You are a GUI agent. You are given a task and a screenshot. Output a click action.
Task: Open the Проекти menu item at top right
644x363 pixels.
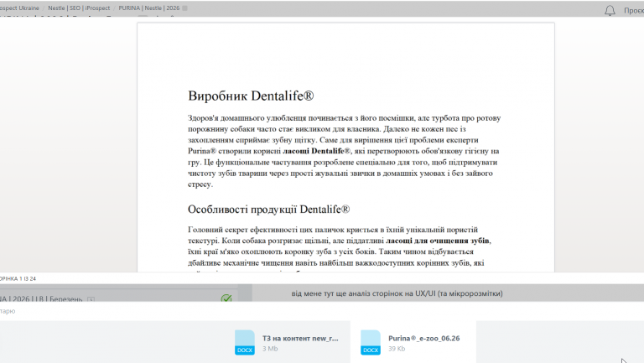click(x=634, y=11)
